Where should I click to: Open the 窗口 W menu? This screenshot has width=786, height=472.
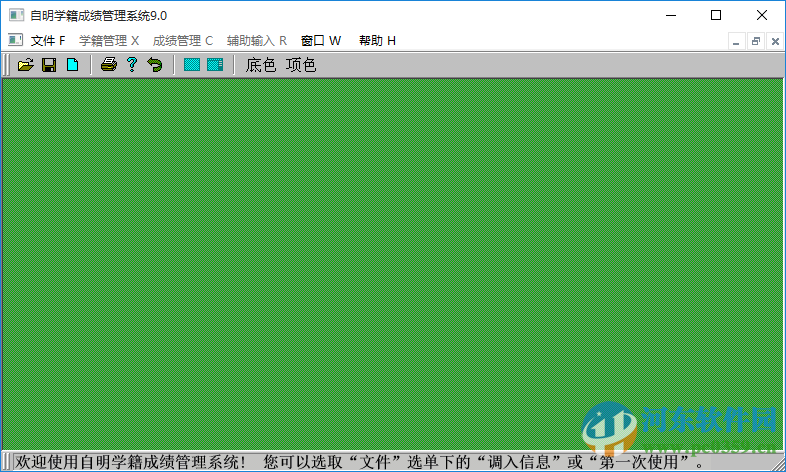pyautogui.click(x=321, y=41)
